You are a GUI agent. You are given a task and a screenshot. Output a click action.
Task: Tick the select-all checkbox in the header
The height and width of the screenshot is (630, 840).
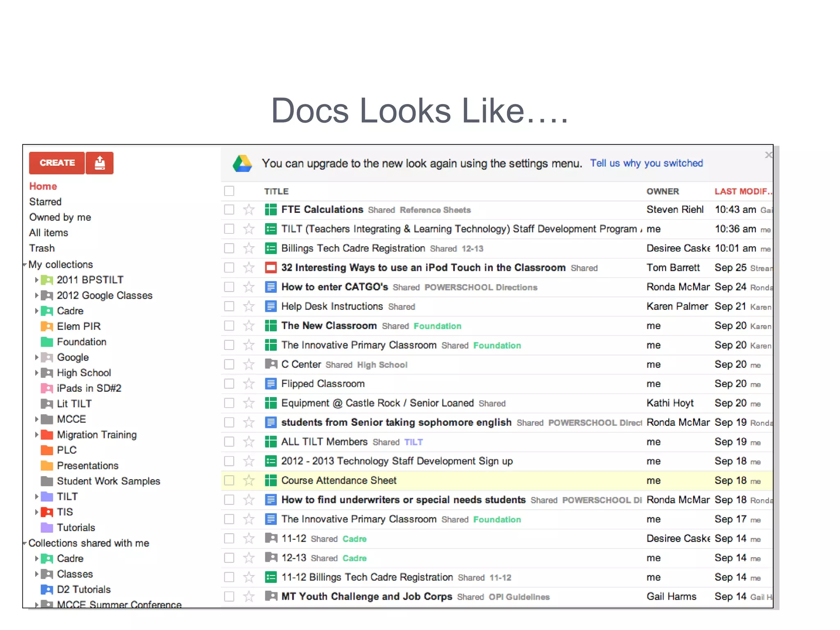point(229,191)
